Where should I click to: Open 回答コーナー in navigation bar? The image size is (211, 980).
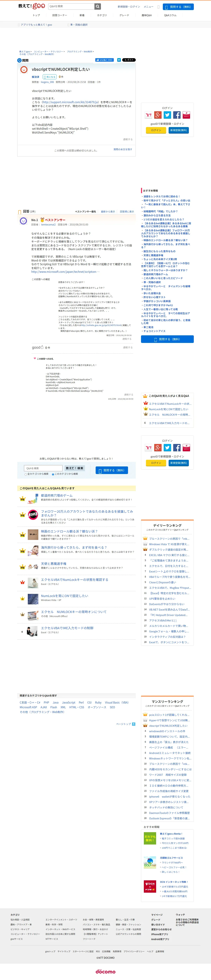(59, 15)
